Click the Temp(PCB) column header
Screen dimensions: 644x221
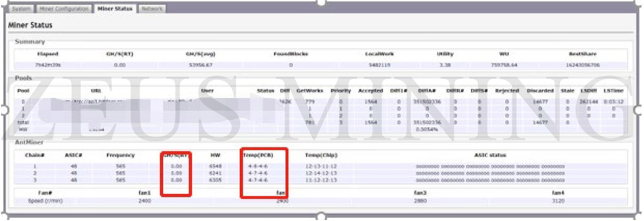click(258, 155)
